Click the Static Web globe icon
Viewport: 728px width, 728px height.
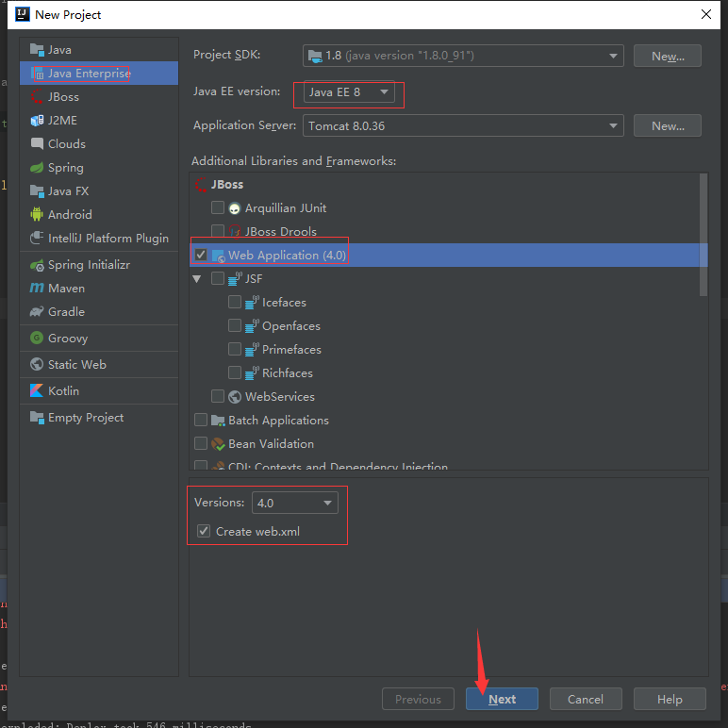coord(37,364)
